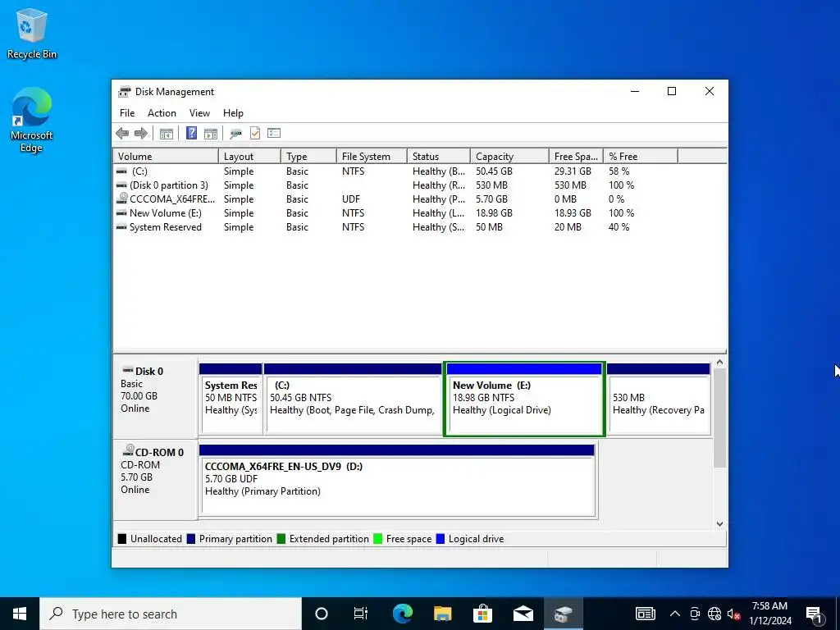Image resolution: width=840 pixels, height=630 pixels.
Task: Open the notification center icon
Action: pos(814,614)
